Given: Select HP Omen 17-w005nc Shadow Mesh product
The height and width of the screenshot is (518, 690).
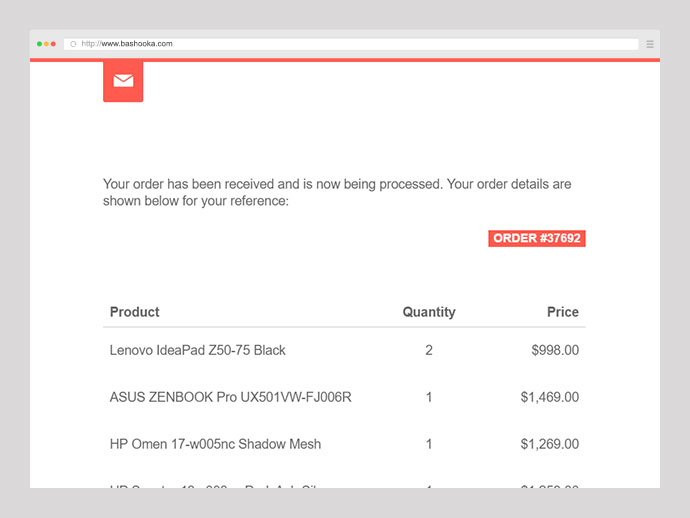Looking at the screenshot, I should 215,444.
